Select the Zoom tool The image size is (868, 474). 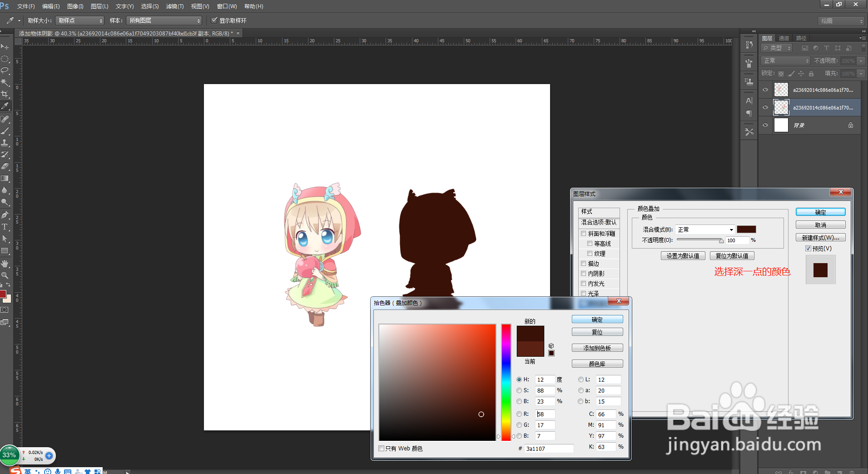tap(5, 275)
